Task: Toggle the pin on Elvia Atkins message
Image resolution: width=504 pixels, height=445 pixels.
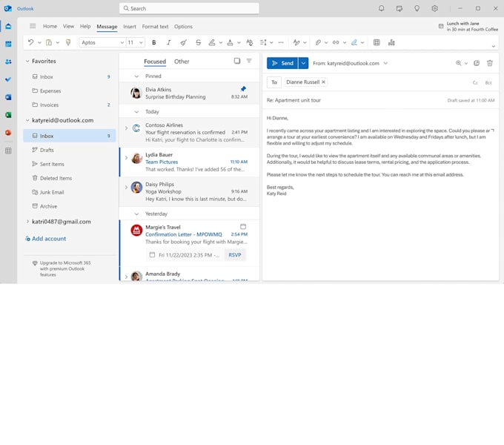Action: (243, 89)
